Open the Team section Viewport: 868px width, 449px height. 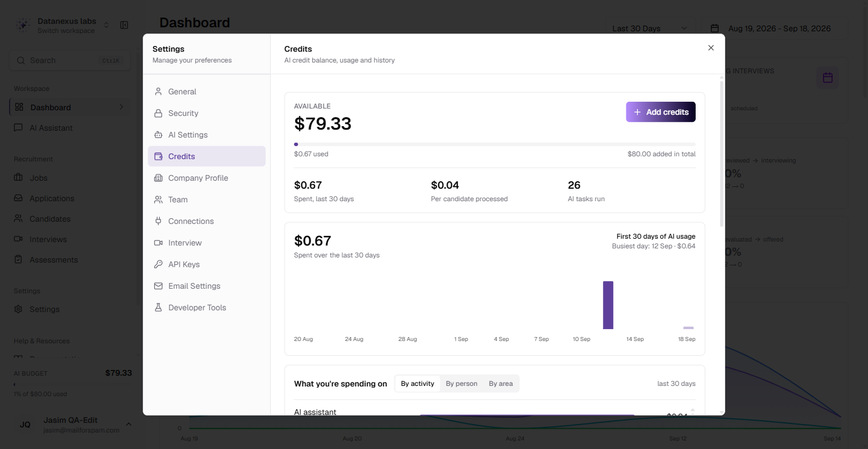coord(206,199)
